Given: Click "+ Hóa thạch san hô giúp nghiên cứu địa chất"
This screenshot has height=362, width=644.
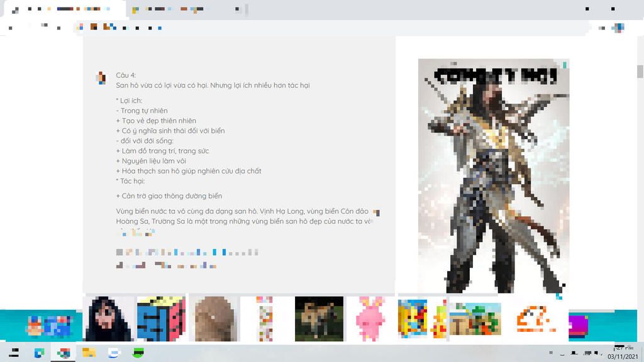Looking at the screenshot, I should click(189, 171).
